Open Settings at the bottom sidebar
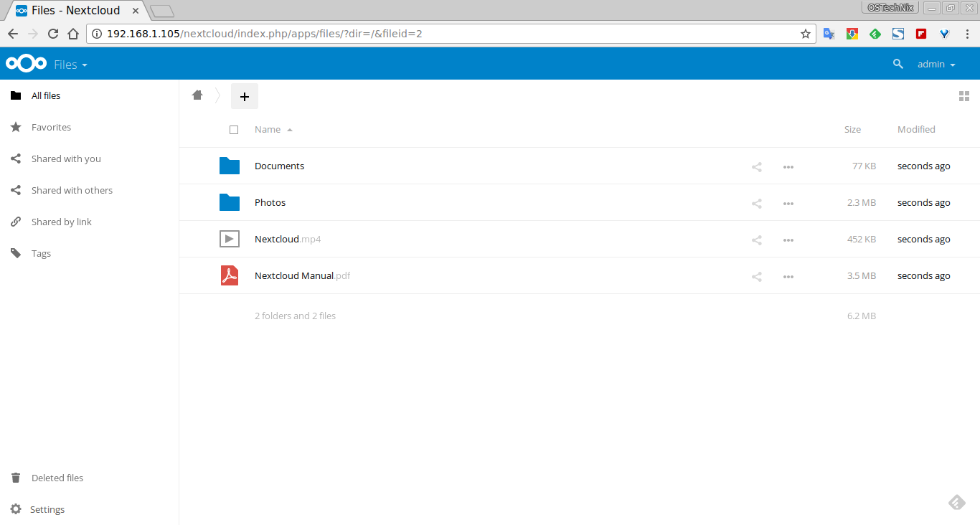This screenshot has height=525, width=980. coord(47,509)
